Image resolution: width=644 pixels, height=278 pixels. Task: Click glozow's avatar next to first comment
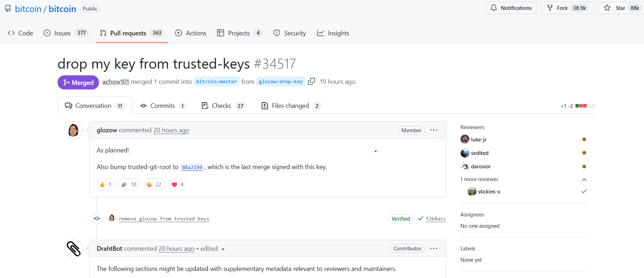click(74, 130)
